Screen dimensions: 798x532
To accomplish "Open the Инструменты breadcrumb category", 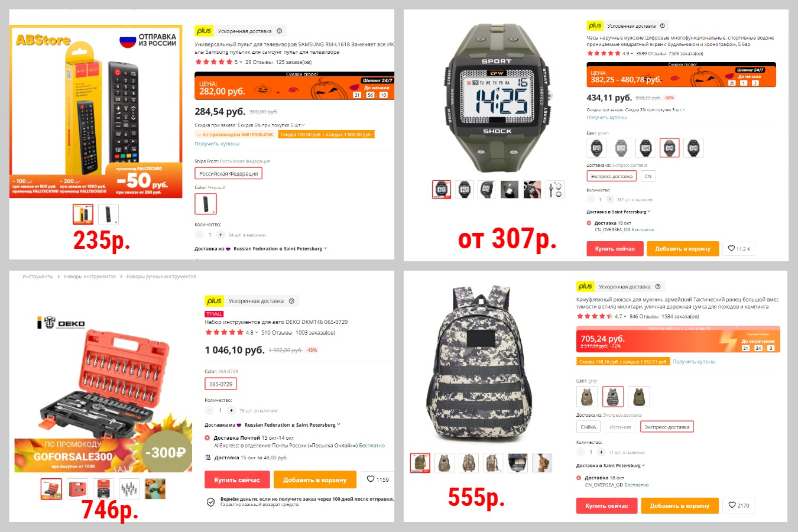I will [38, 277].
